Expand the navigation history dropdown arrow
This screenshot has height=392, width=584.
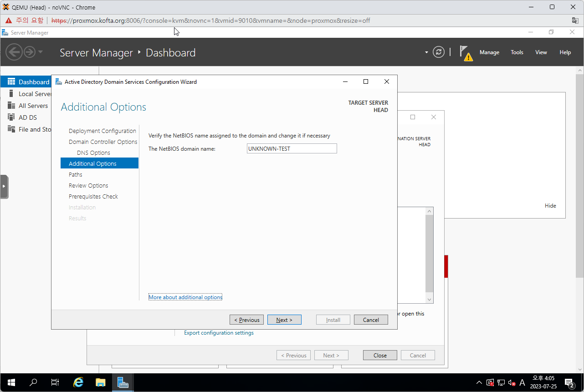(41, 52)
